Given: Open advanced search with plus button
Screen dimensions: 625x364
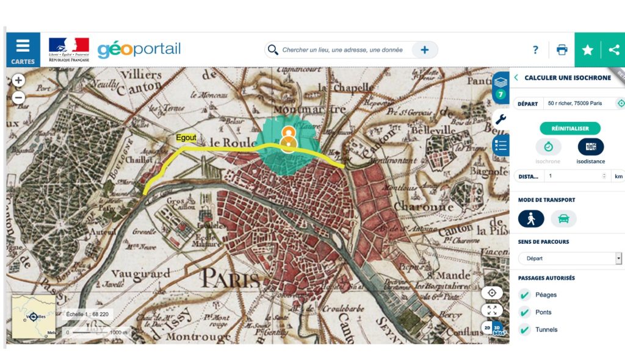Looking at the screenshot, I should click(x=425, y=50).
